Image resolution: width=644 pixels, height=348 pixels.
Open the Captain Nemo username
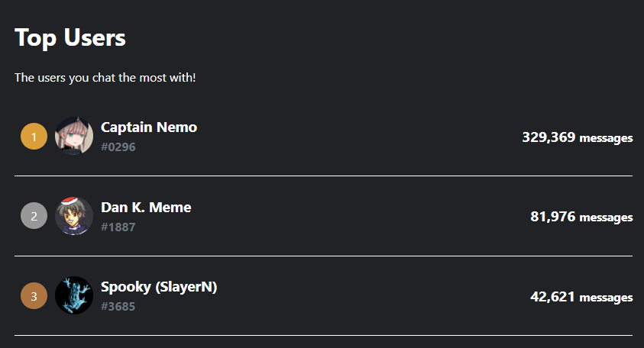149,127
